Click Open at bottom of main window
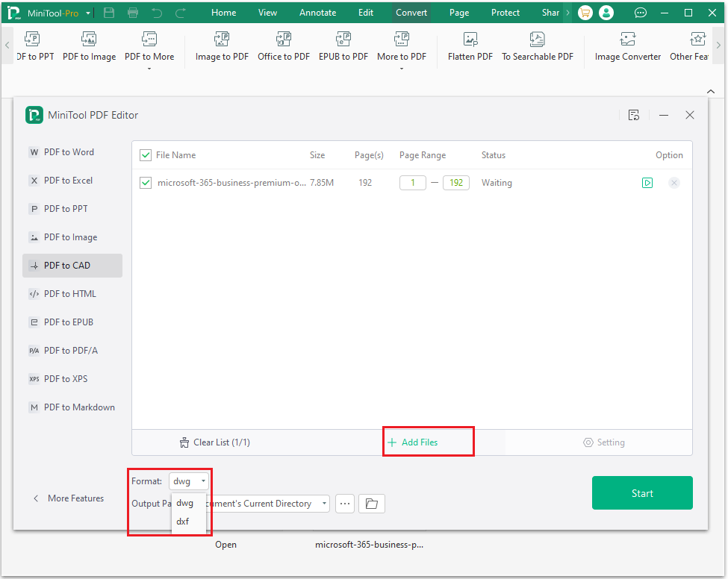Screen dimensions: 728x579 [225, 545]
